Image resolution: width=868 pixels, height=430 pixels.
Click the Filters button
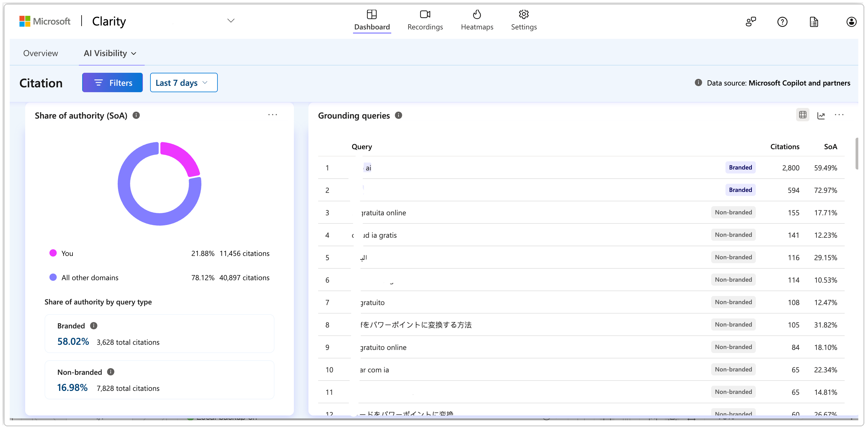point(112,82)
